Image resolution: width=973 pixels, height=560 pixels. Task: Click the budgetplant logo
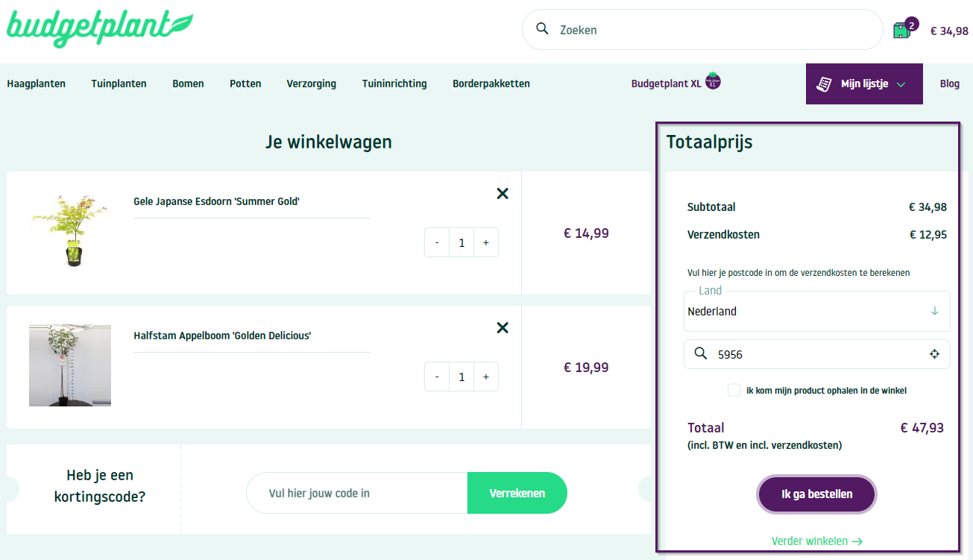click(x=99, y=27)
